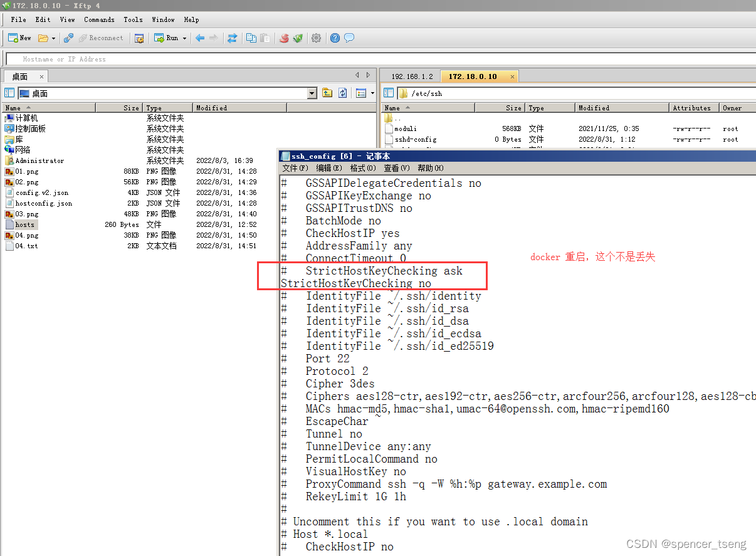Open the views dropdown arrow in local pane
Viewport: 756px width, 556px height.
371,93
